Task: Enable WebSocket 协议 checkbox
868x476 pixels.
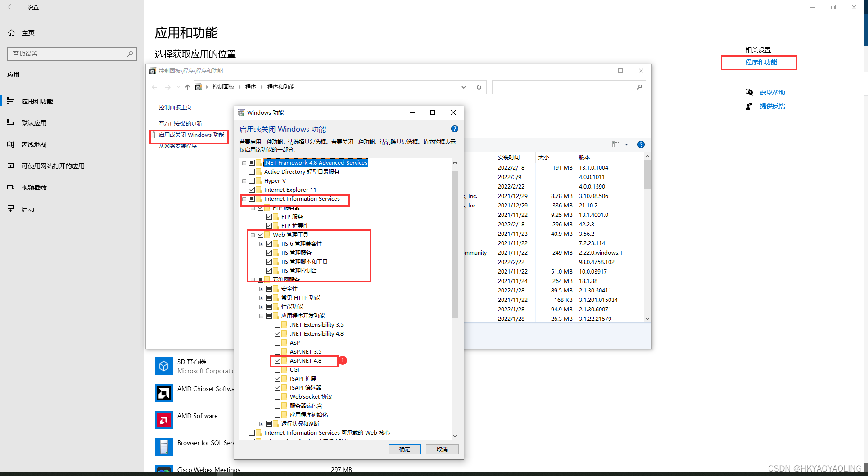Action: point(278,396)
